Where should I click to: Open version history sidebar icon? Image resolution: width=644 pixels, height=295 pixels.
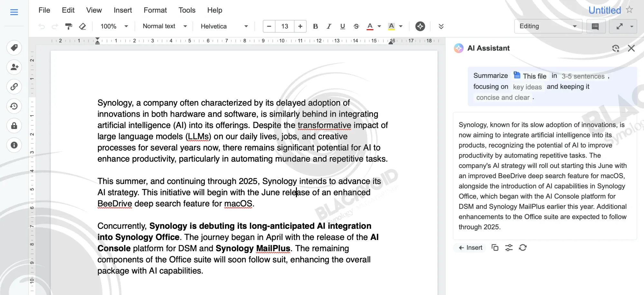tap(14, 106)
